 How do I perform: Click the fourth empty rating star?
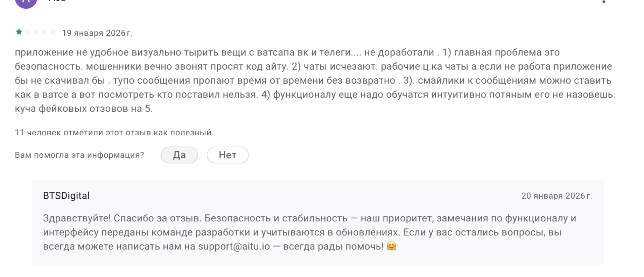pos(44,32)
